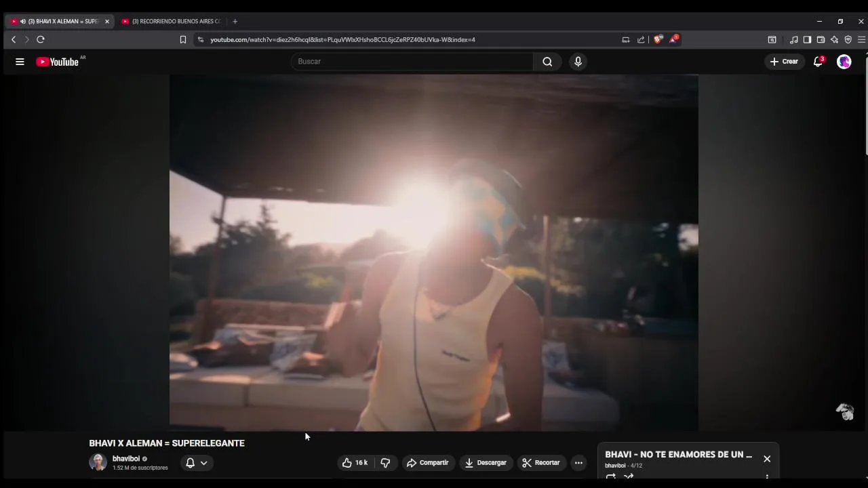Close the BHAVI X ALEMAN tab

click(x=106, y=22)
